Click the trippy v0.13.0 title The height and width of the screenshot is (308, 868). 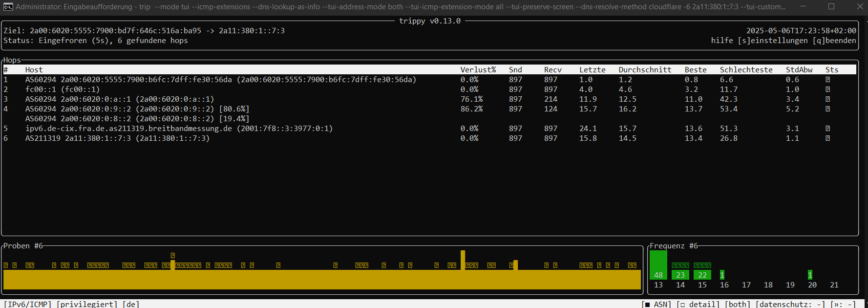coord(430,21)
